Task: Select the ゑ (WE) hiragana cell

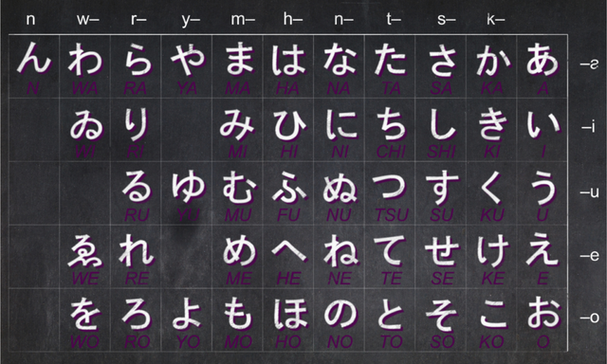Action: pyautogui.click(x=85, y=257)
